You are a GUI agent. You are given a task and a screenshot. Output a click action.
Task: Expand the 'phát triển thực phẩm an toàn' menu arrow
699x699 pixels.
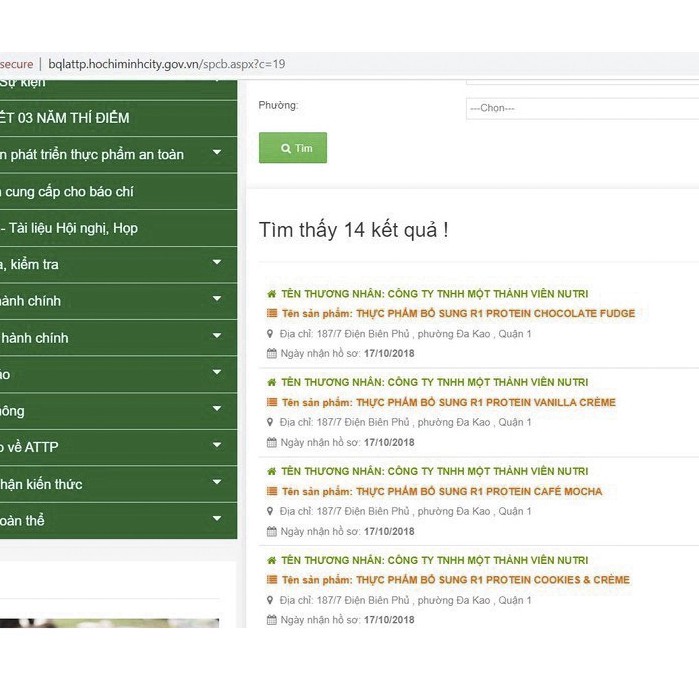(x=217, y=152)
